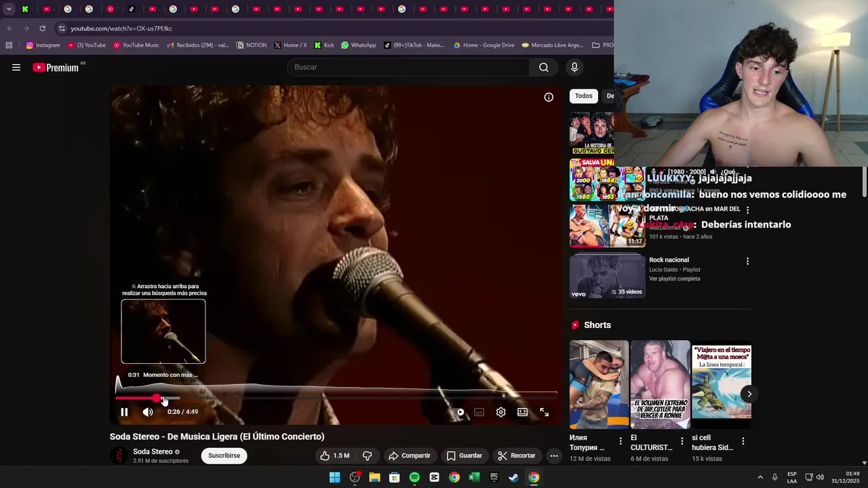Open player settings gear
Screen dimensions: 868x488
point(501,412)
